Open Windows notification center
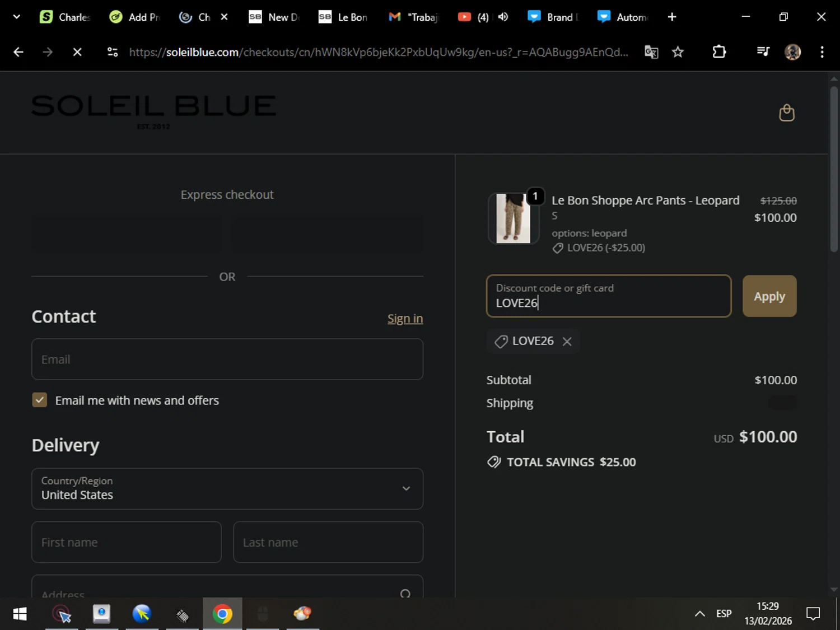 tap(813, 614)
